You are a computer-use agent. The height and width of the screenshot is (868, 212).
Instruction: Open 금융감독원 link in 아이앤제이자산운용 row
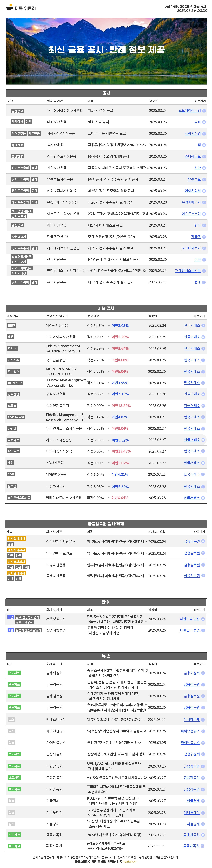[x=192, y=541]
